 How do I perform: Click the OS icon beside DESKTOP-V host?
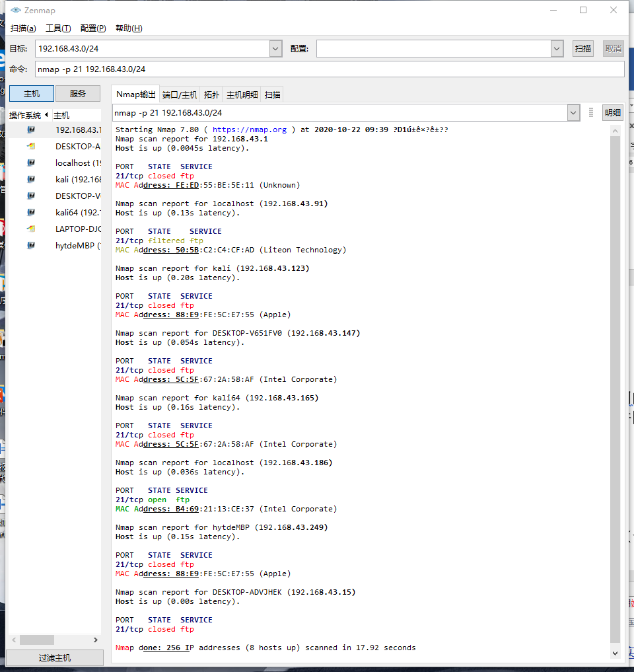click(x=31, y=196)
